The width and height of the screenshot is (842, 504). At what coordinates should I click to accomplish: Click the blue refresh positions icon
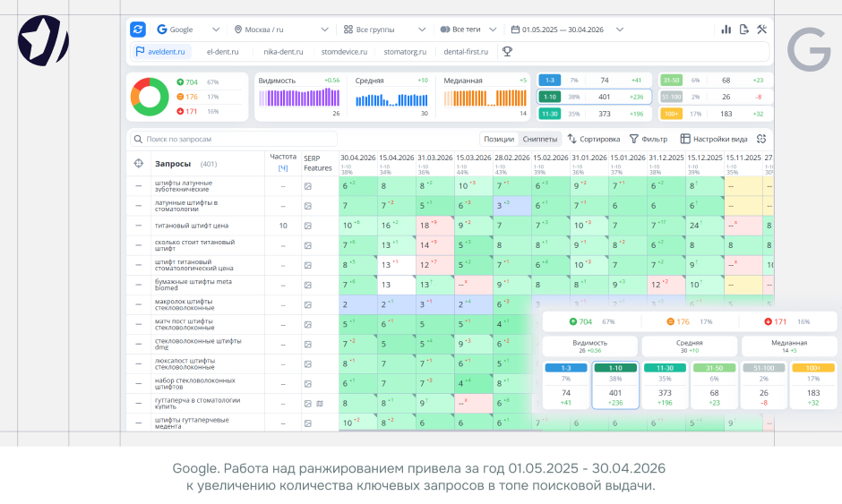(138, 30)
